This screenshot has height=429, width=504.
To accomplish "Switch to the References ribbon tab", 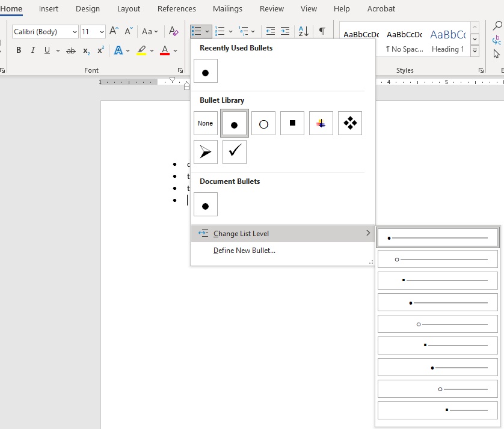I will 176,9.
